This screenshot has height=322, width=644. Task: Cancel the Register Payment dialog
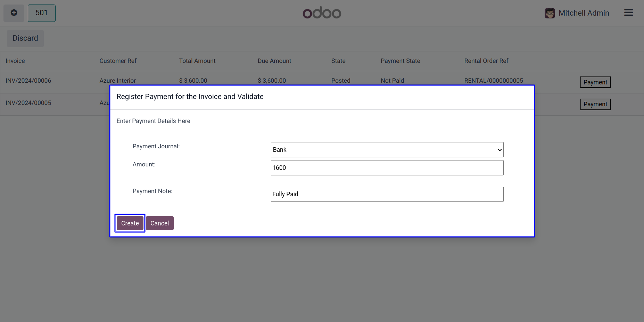point(159,223)
